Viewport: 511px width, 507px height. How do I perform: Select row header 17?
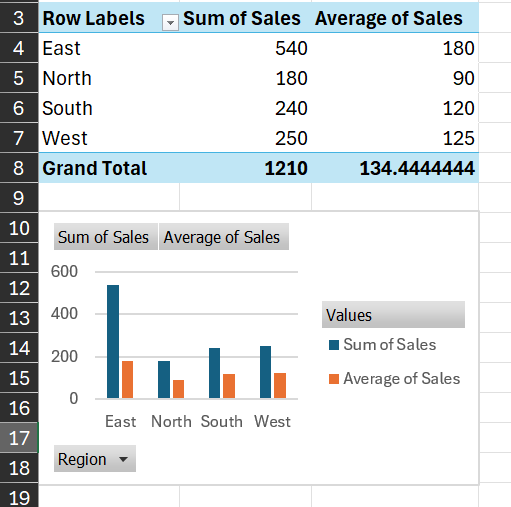(19, 438)
